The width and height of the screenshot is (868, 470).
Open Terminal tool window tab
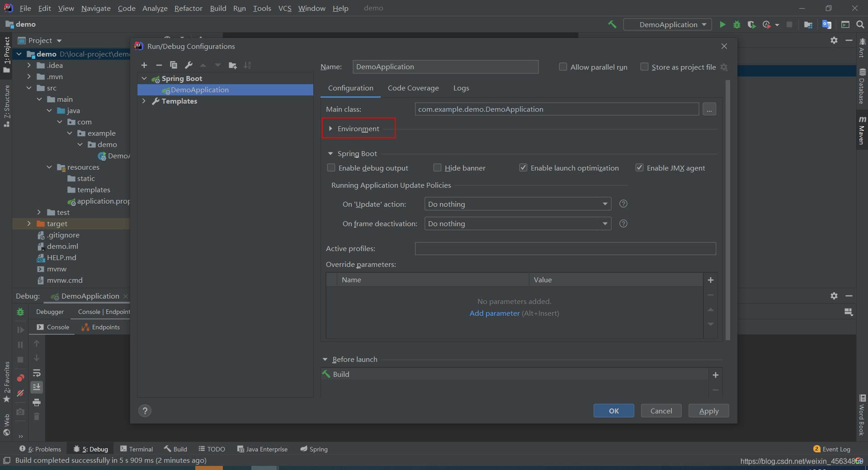tap(137, 449)
